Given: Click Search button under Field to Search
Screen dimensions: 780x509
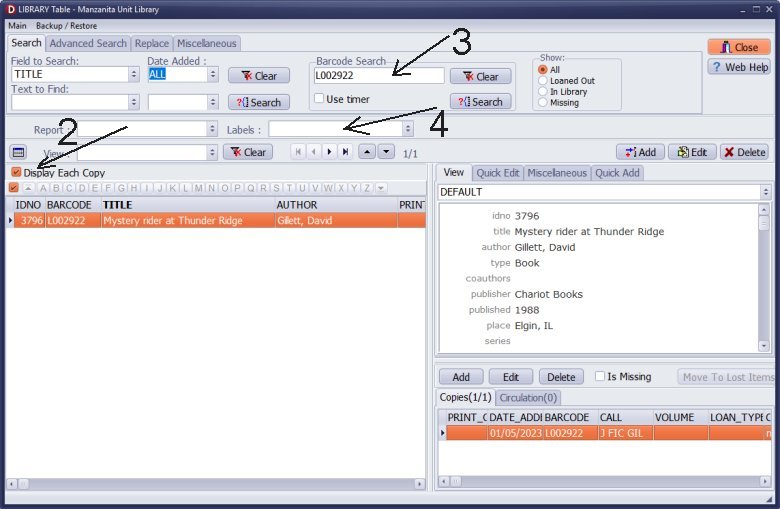Looking at the screenshot, I should tap(259, 102).
